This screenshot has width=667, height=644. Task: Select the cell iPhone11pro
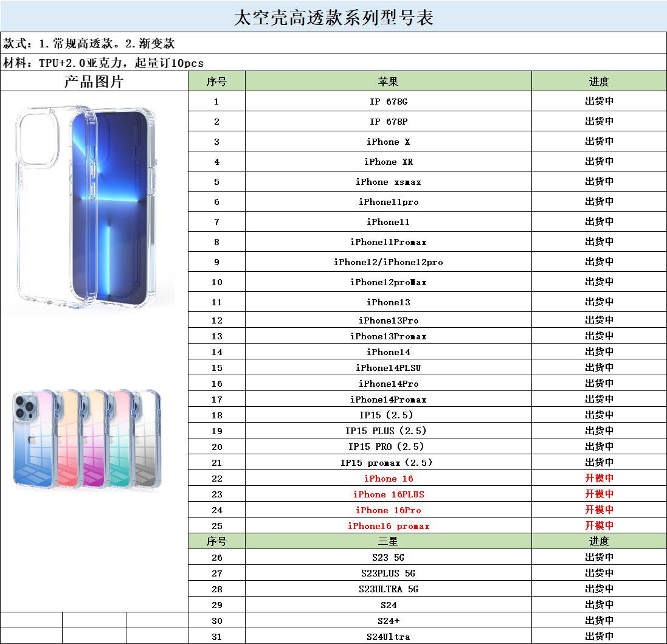click(x=389, y=202)
